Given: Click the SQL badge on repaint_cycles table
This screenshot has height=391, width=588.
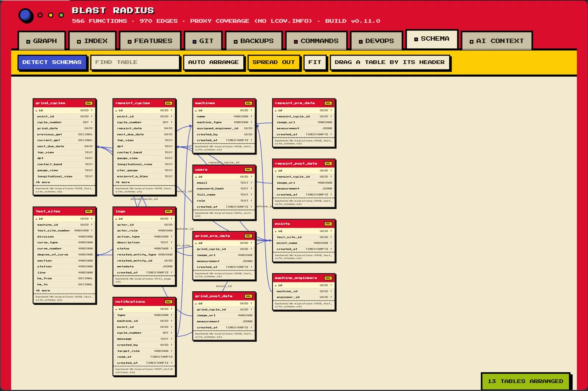Looking at the screenshot, I should point(168,103).
